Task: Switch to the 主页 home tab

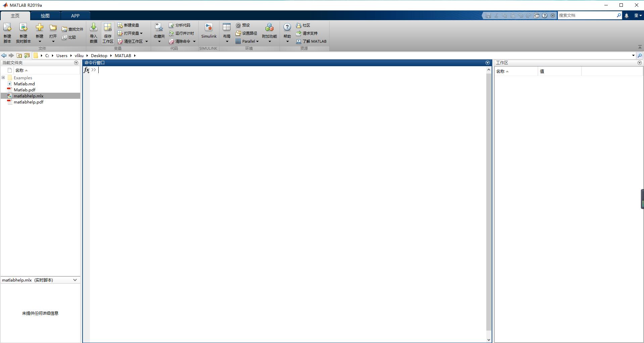Action: tap(15, 16)
